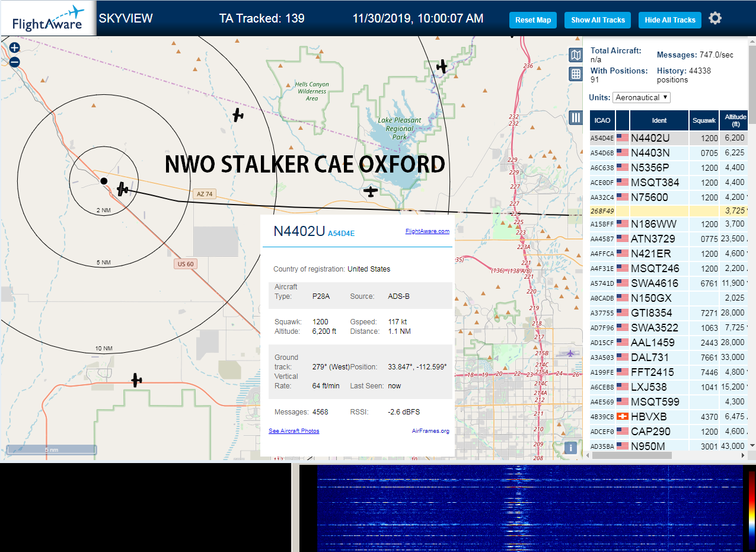Open FlightAware.com link in aircraft popup
The height and width of the screenshot is (552, 756).
(428, 231)
